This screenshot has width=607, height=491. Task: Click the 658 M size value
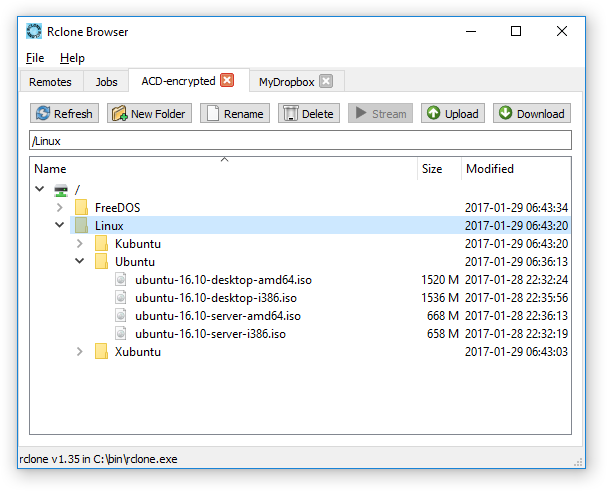[443, 334]
